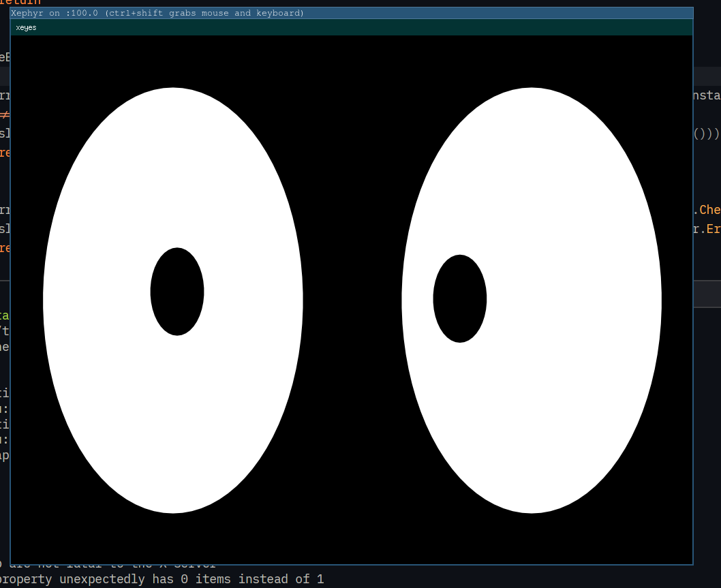
Task: Click the black gap between the two eyes
Action: point(352,300)
